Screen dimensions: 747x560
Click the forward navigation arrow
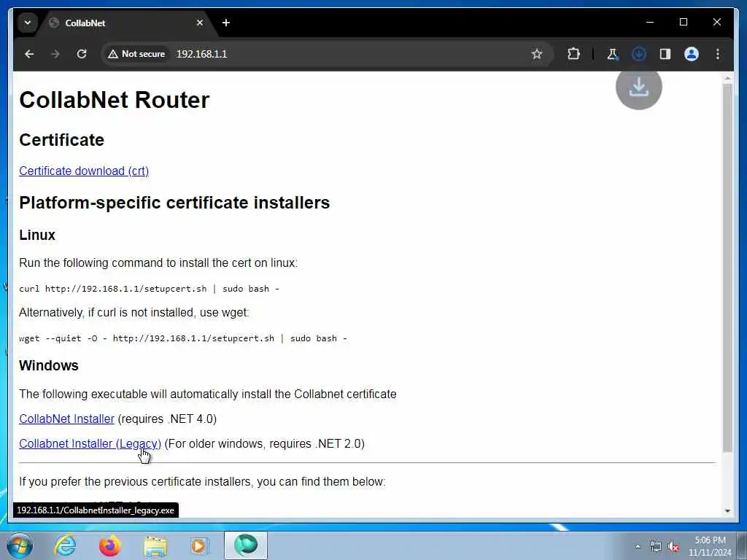click(x=55, y=54)
